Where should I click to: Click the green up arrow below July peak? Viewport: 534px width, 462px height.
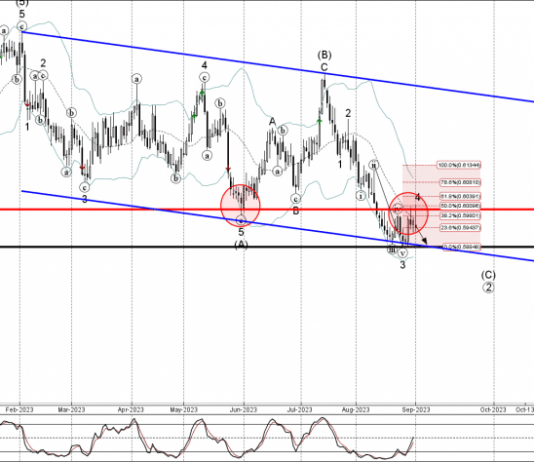(x=319, y=121)
